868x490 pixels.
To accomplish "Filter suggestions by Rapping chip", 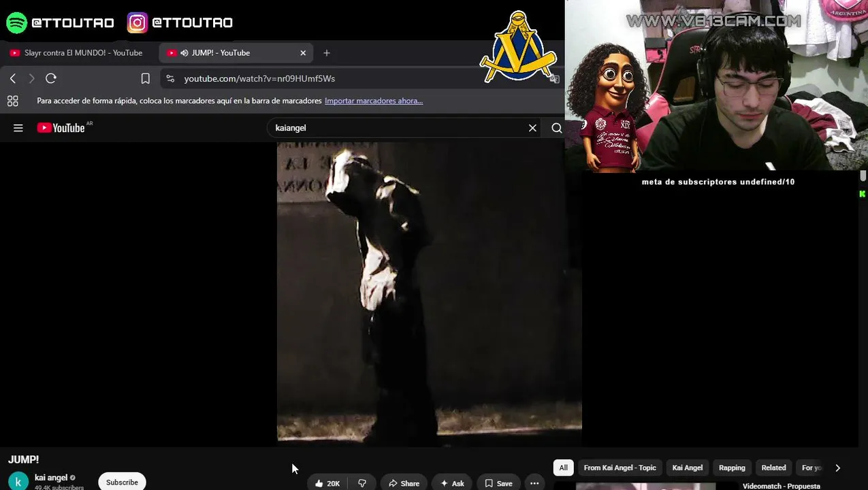I will pos(732,468).
